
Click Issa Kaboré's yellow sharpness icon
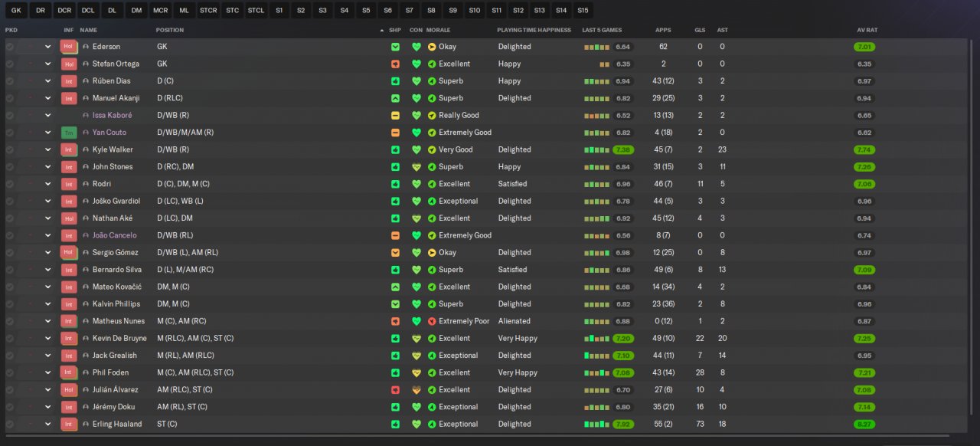395,115
